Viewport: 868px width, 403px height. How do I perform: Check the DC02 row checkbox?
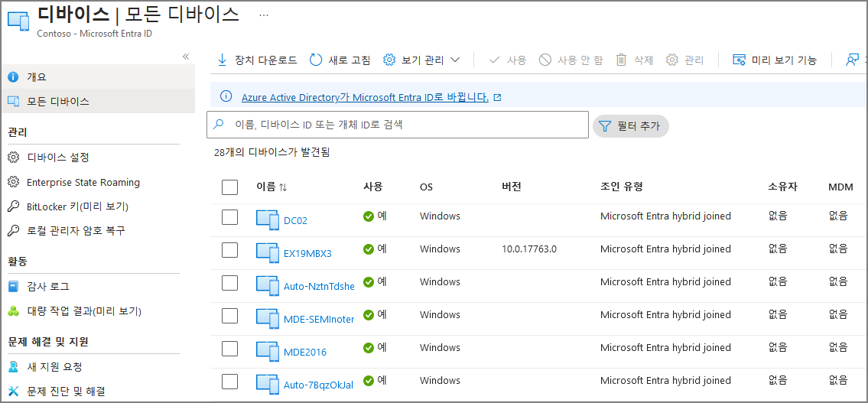click(x=229, y=217)
